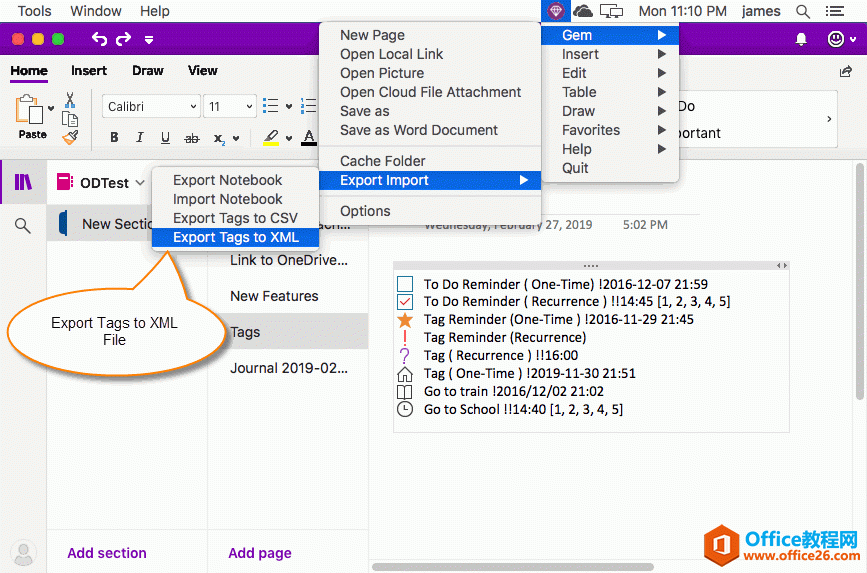Show notebooks list sidebar icon
867x573 pixels.
coord(23,182)
